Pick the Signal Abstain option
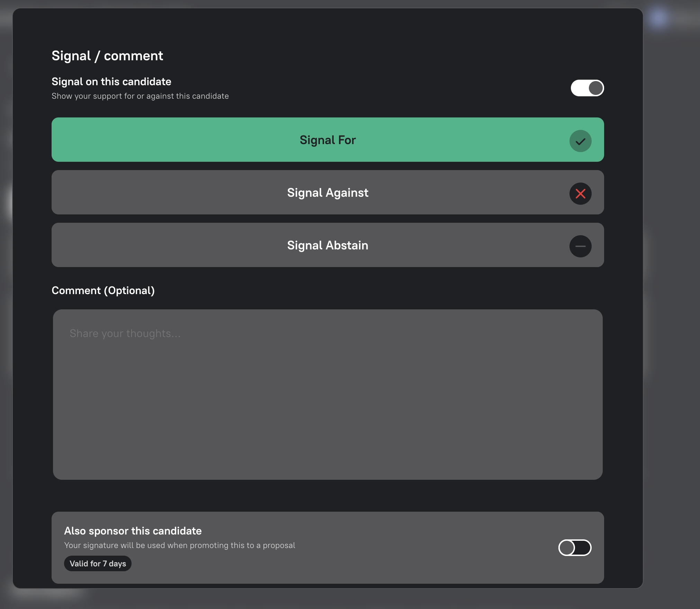The height and width of the screenshot is (609, 700). (327, 245)
